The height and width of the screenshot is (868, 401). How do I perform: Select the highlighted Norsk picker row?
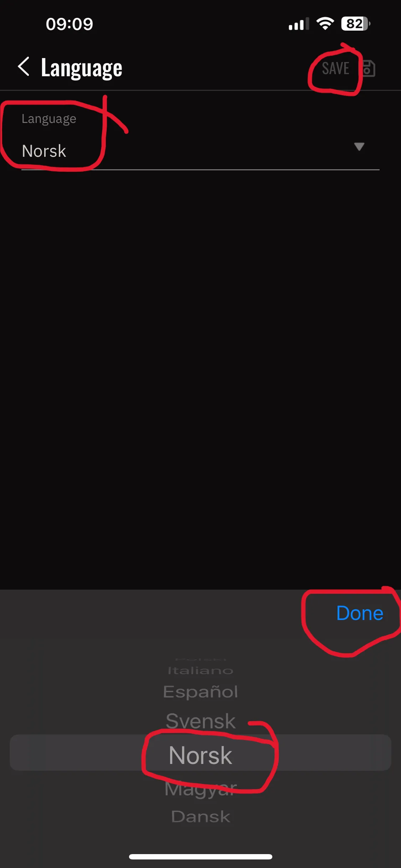200,753
